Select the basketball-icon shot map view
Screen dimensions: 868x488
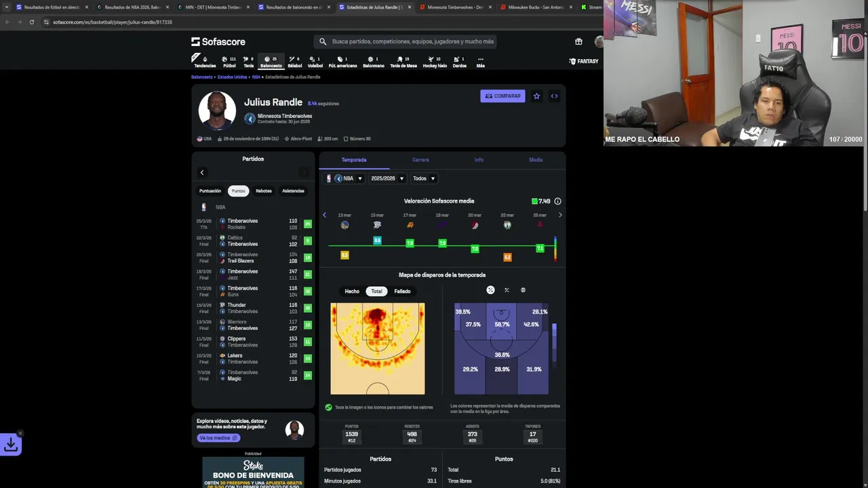point(523,290)
